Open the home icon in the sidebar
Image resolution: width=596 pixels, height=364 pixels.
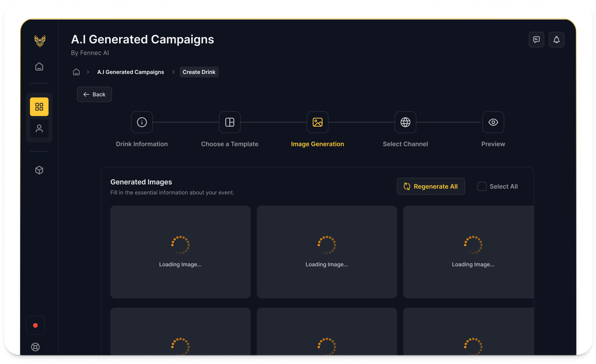(x=39, y=67)
